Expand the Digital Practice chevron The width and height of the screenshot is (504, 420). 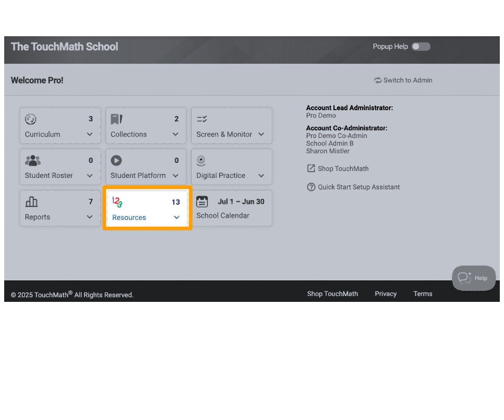tap(261, 176)
